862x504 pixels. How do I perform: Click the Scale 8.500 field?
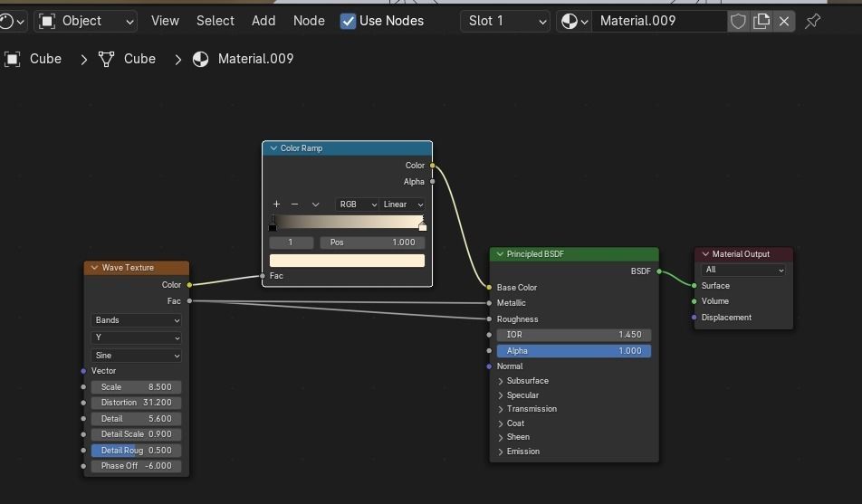tap(136, 387)
